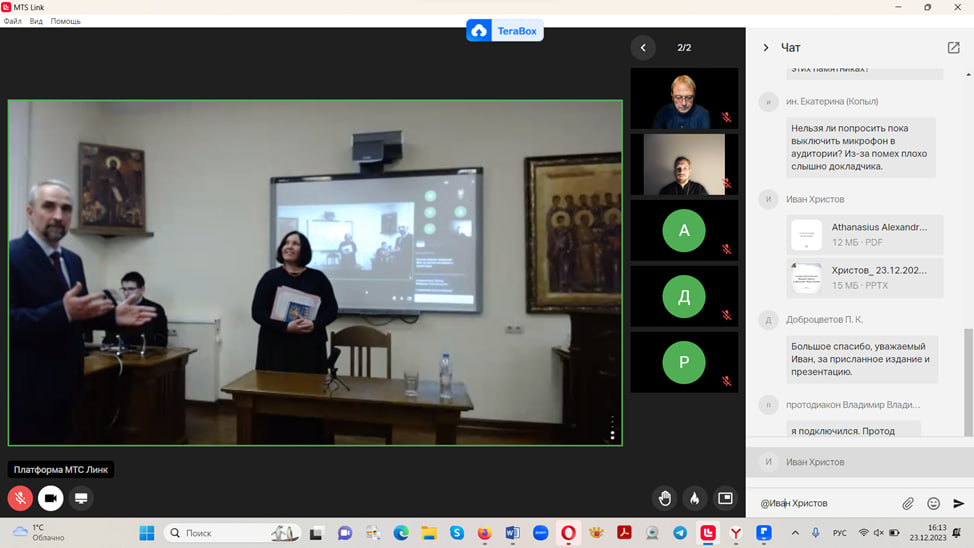Start screen sharing with the monitor icon

[81, 498]
